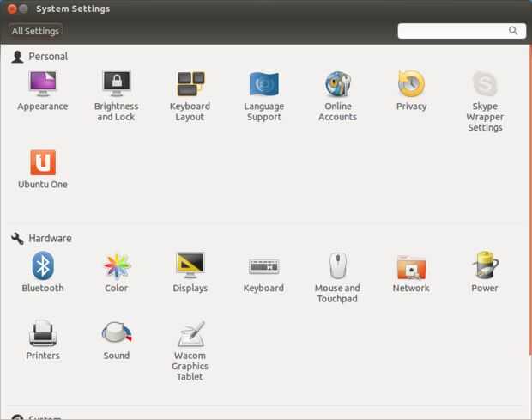Open Mouse and Touchpad settings

coord(337,277)
